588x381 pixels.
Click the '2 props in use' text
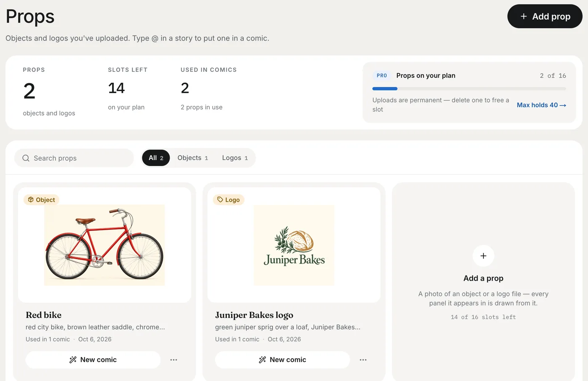202,107
